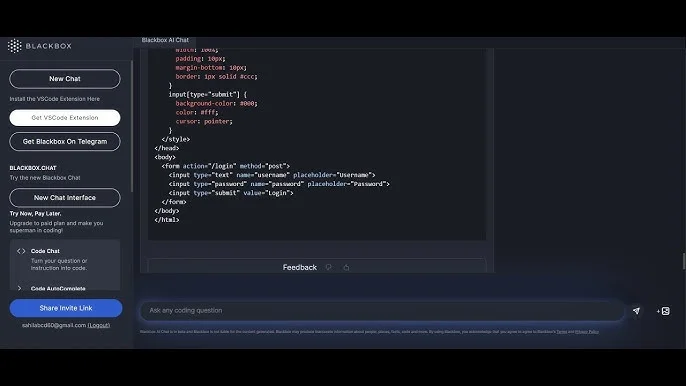Click the Logout link
686x386 pixels.
[99, 325]
